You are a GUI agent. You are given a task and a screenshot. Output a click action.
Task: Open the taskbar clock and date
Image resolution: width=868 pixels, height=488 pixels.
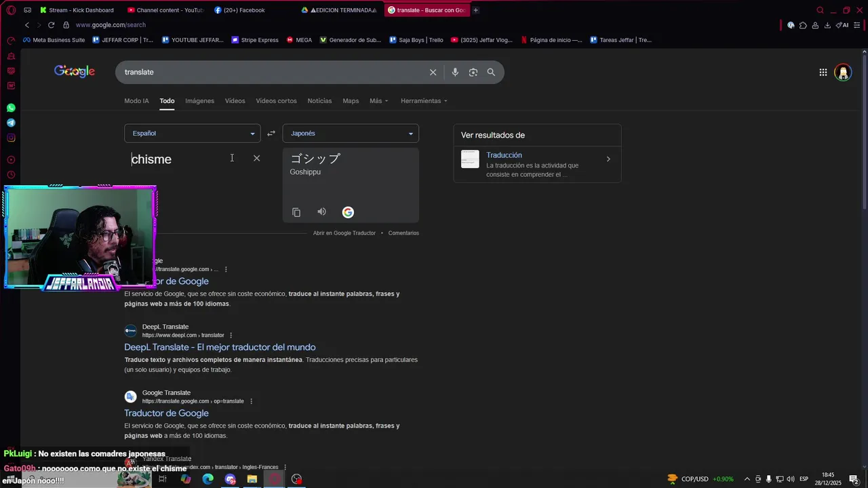coord(828,479)
